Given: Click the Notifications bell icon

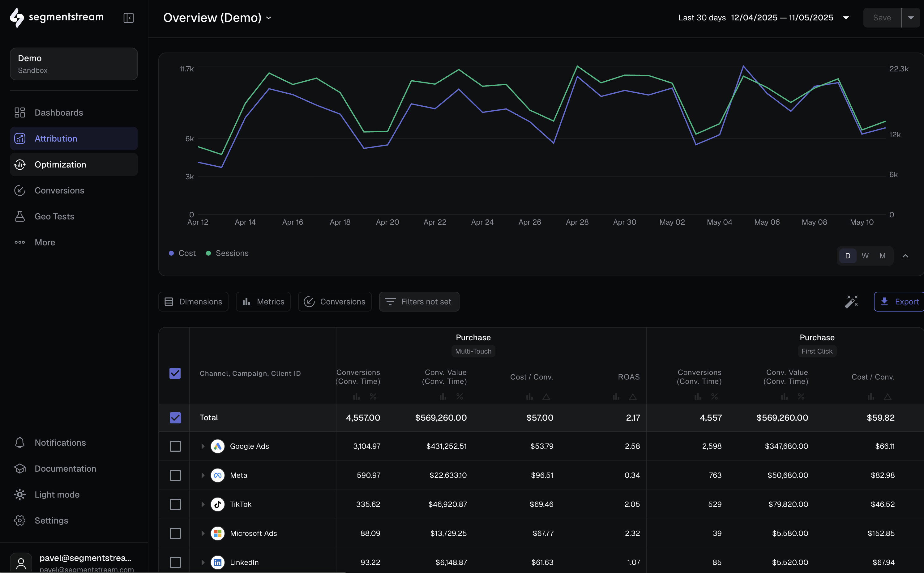Looking at the screenshot, I should coord(20,443).
